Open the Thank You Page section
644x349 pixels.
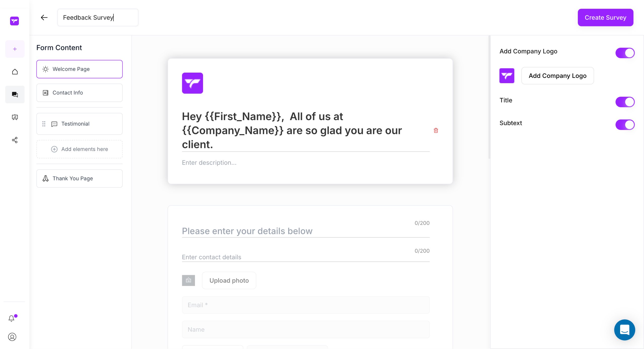point(79,178)
